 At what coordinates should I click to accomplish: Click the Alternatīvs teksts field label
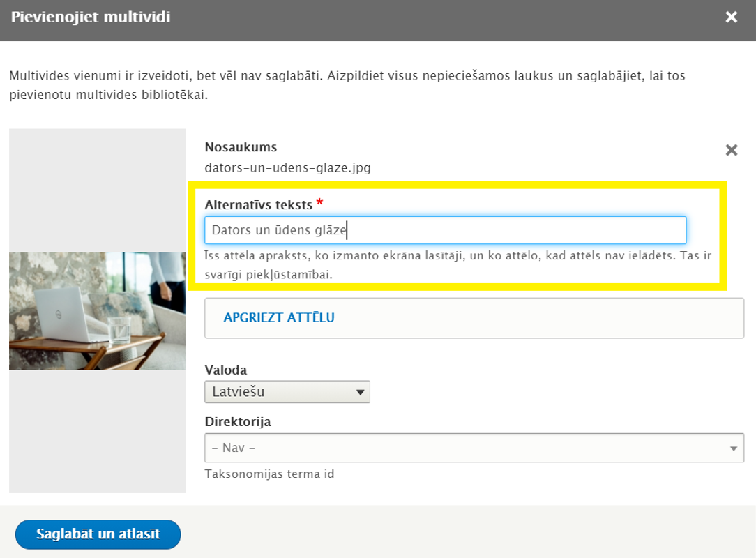pyautogui.click(x=259, y=205)
